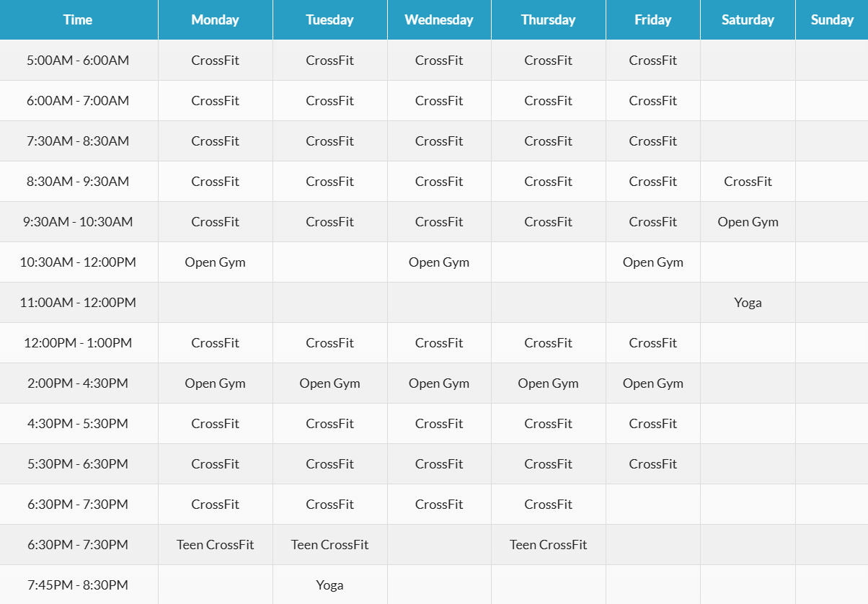Choose Saturday 9:30AM Open Gym
This screenshot has height=604, width=868.
coord(748,222)
